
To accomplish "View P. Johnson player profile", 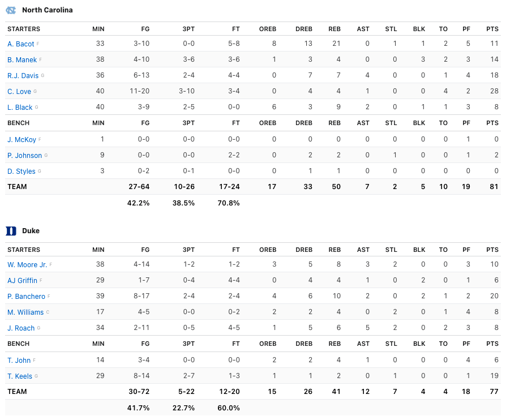I will pos(24,156).
